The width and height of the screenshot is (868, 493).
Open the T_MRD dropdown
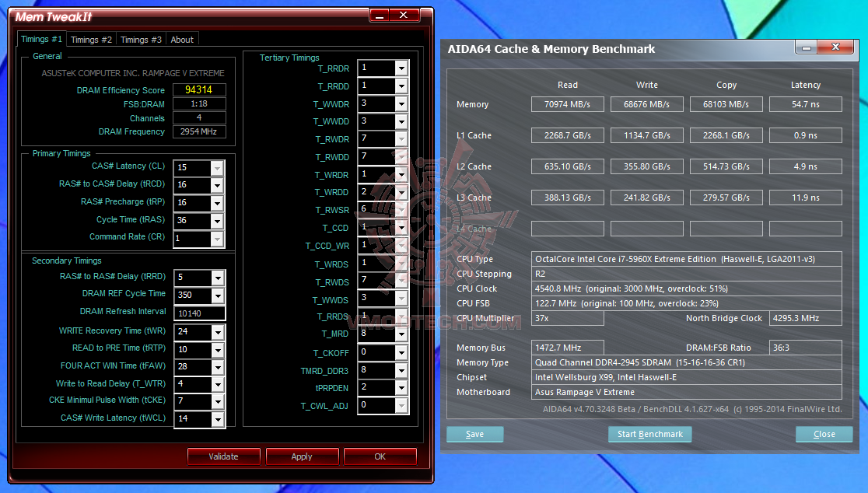point(402,334)
